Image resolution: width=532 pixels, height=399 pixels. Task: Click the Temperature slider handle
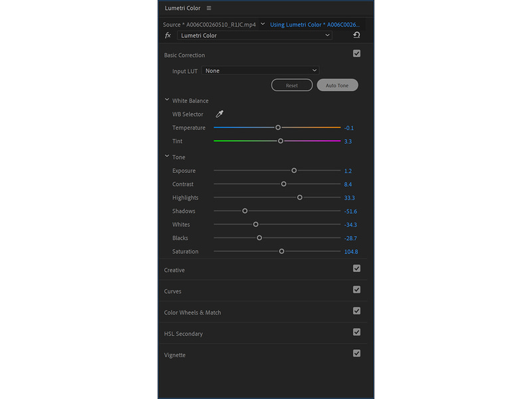tap(278, 128)
